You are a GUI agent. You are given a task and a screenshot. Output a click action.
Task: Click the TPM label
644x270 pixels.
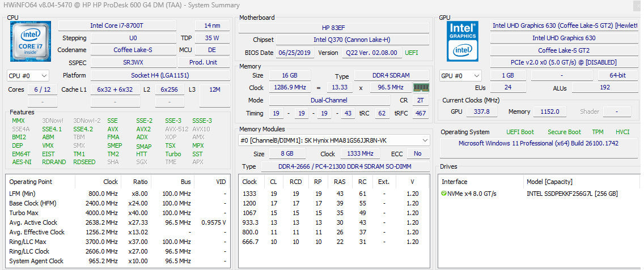pos(598,132)
